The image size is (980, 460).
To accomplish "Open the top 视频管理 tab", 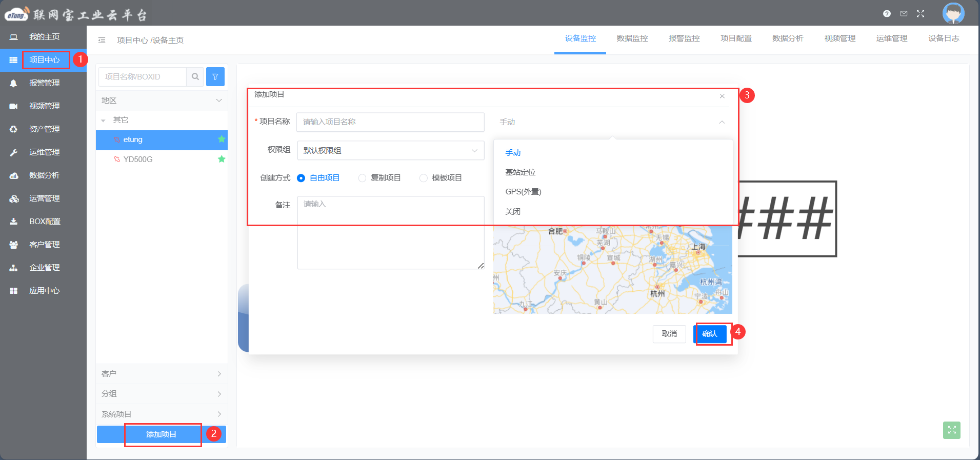I will pyautogui.click(x=839, y=38).
